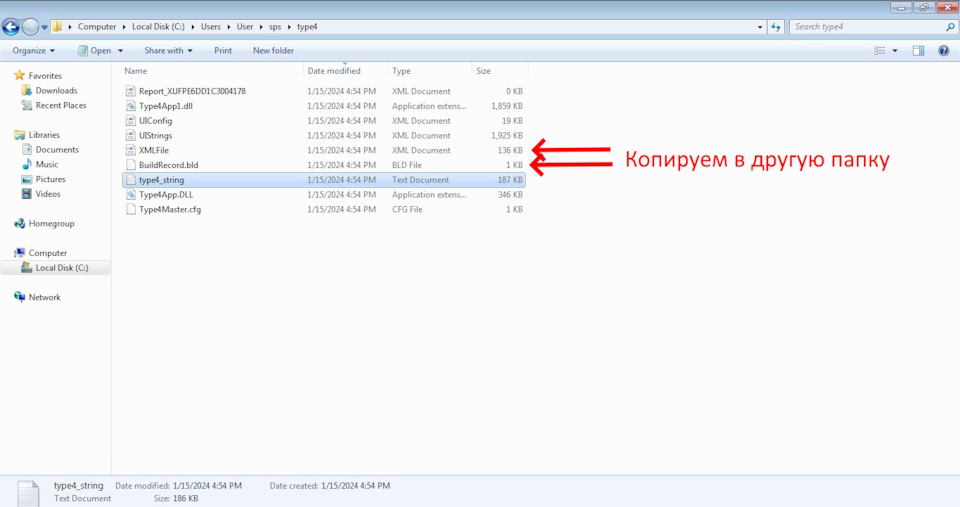Click Computer in the address breadcrumb
The image size is (960, 507).
(97, 27)
